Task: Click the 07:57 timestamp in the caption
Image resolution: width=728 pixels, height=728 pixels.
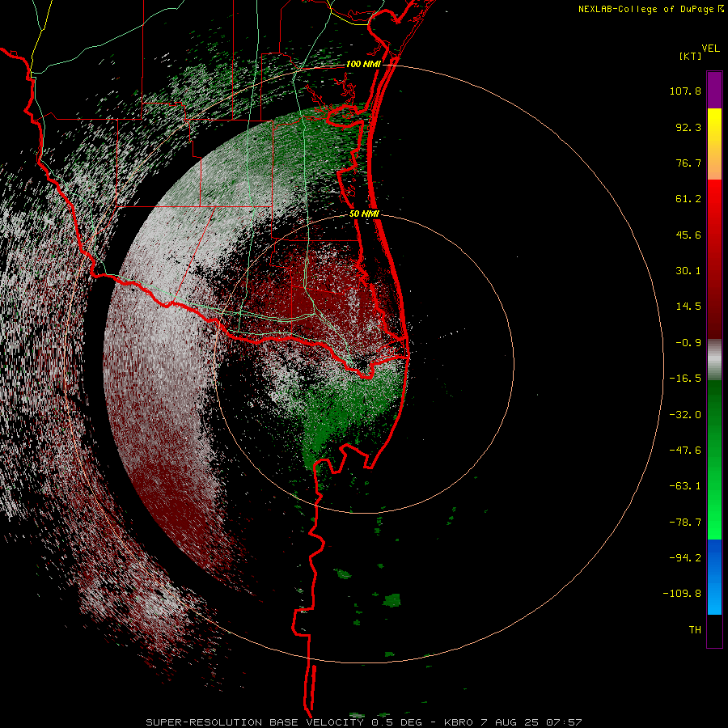Action: click(x=564, y=722)
